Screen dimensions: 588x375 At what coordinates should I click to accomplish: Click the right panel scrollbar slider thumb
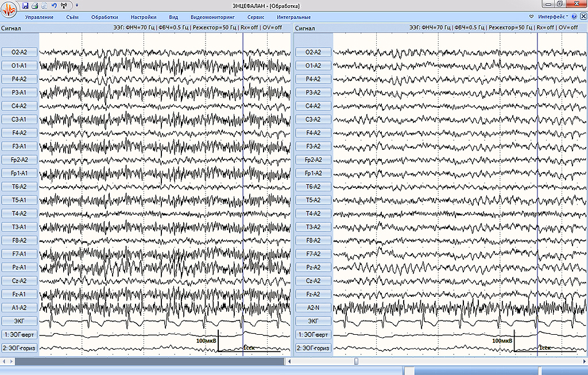[x=356, y=361]
